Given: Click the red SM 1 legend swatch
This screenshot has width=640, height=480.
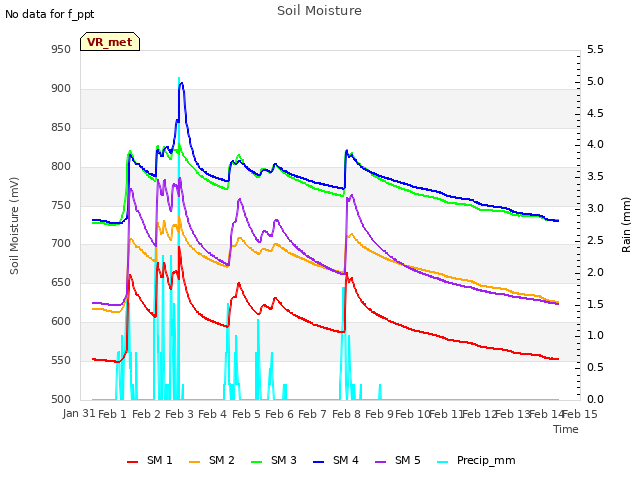Looking at the screenshot, I should (132, 462).
